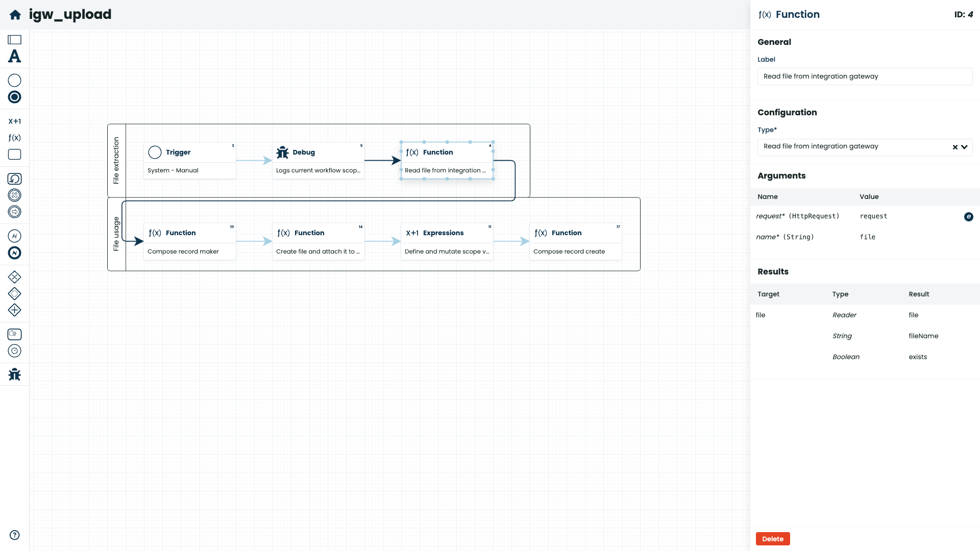Viewport: 980px width, 551px height.
Task: Select the Function f(x) tool in toolbar
Action: (x=14, y=138)
